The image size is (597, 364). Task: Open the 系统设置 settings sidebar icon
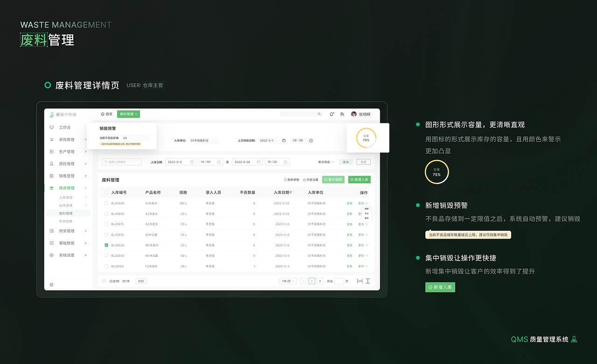coord(51,255)
